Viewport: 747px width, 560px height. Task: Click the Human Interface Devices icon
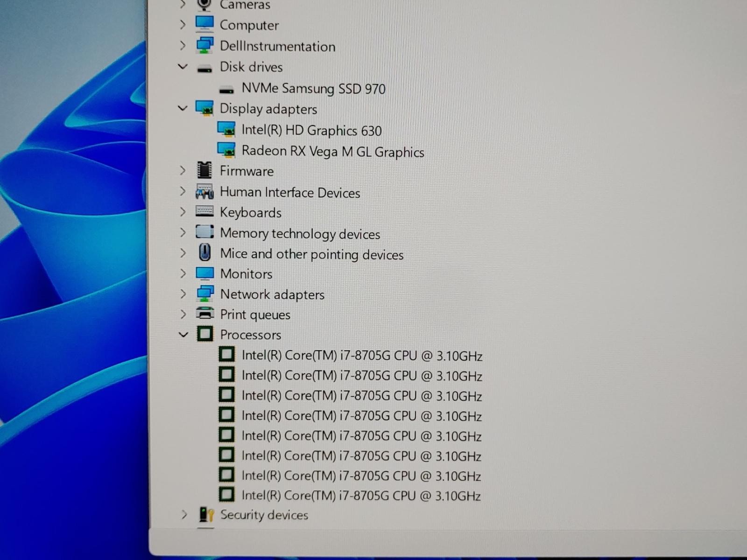tap(204, 191)
